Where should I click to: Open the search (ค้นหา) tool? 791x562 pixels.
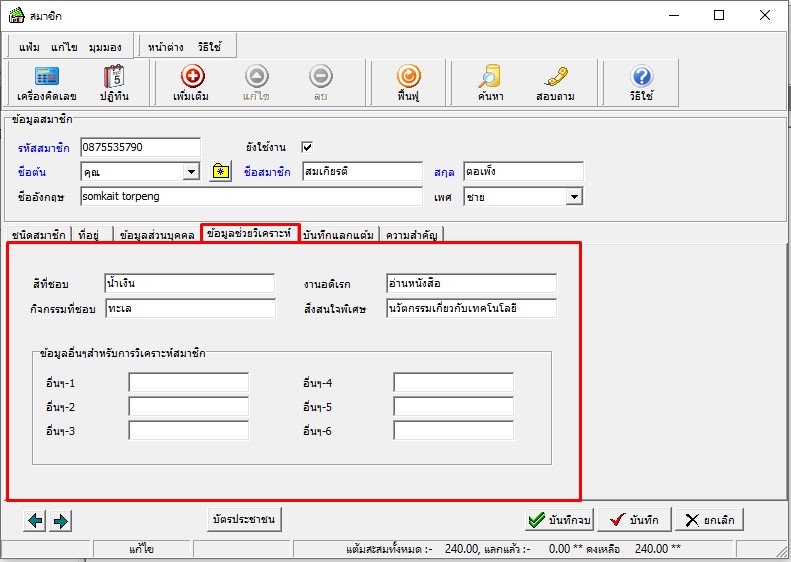[x=489, y=78]
